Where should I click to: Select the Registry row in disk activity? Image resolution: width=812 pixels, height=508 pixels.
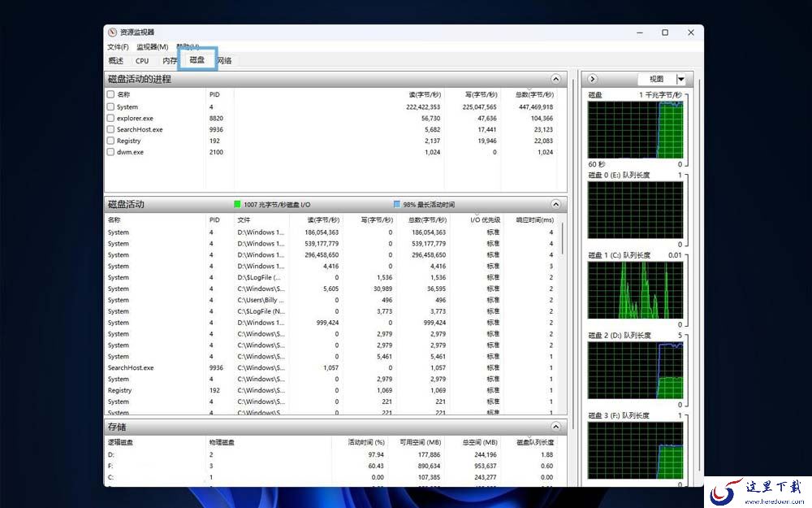(x=331, y=390)
